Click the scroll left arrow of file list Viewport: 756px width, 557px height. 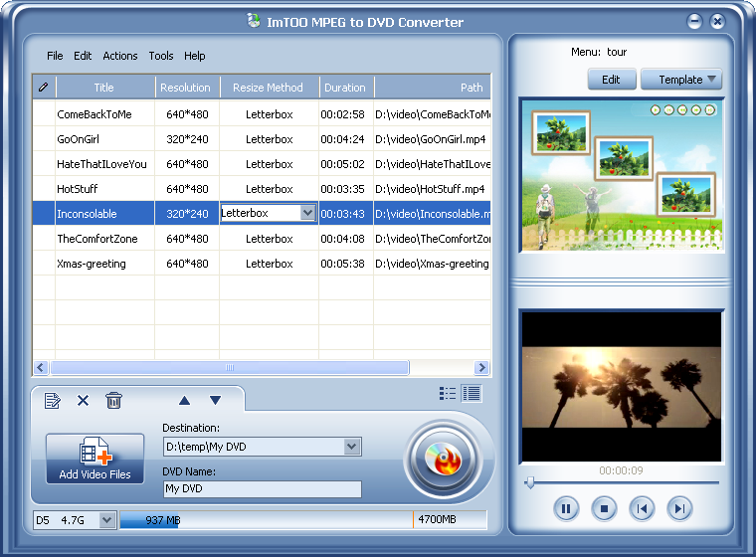click(x=41, y=367)
